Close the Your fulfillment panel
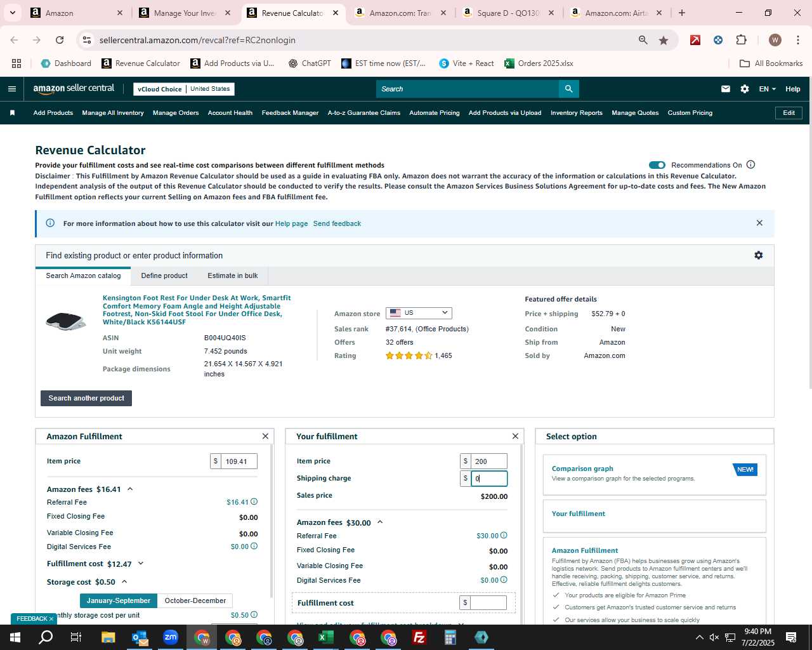The height and width of the screenshot is (650, 812). coord(515,436)
